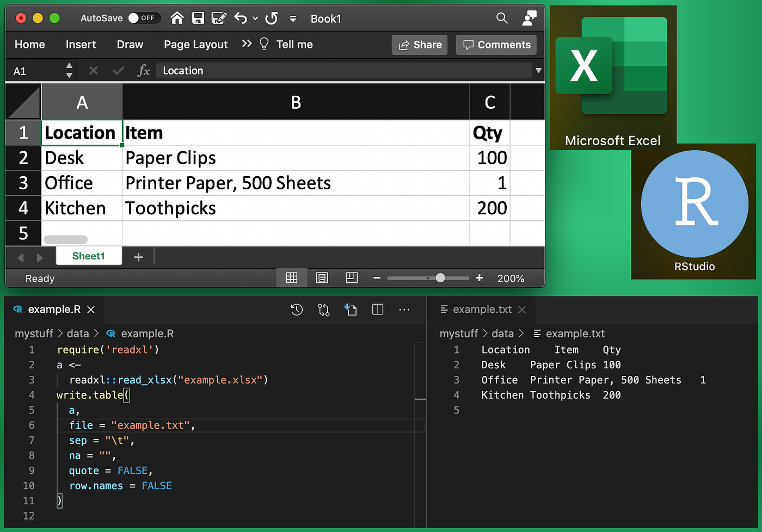Click the cell with Qty header
The width and height of the screenshot is (762, 532).
click(x=490, y=133)
